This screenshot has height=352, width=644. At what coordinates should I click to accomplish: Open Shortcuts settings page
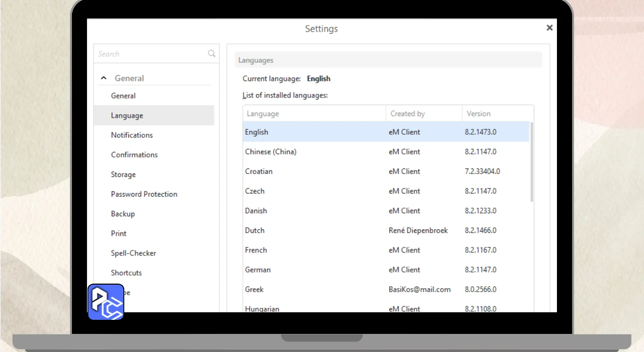pos(126,273)
